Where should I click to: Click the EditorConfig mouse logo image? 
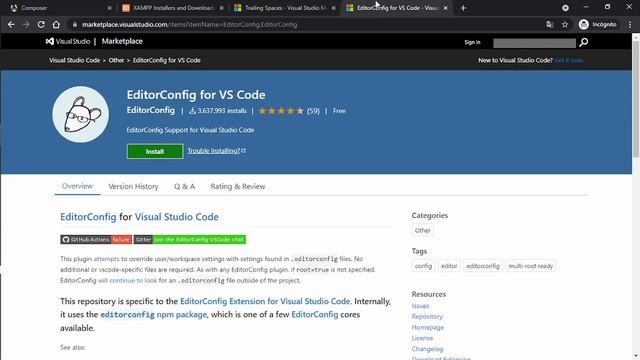click(x=81, y=114)
